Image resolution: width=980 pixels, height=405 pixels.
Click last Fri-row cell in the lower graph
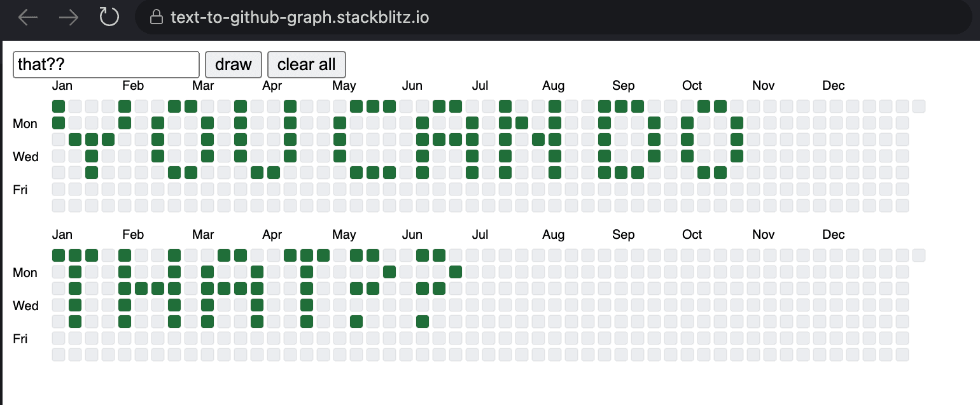902,338
